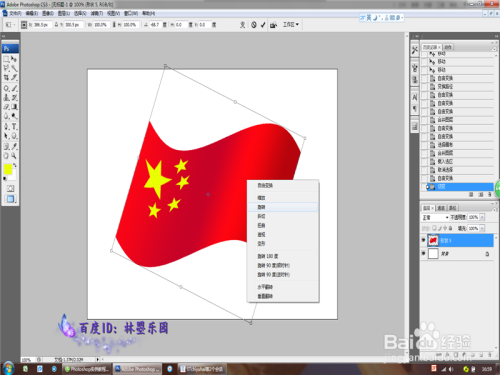Click the yellow foreground color swatch

[x=7, y=169]
